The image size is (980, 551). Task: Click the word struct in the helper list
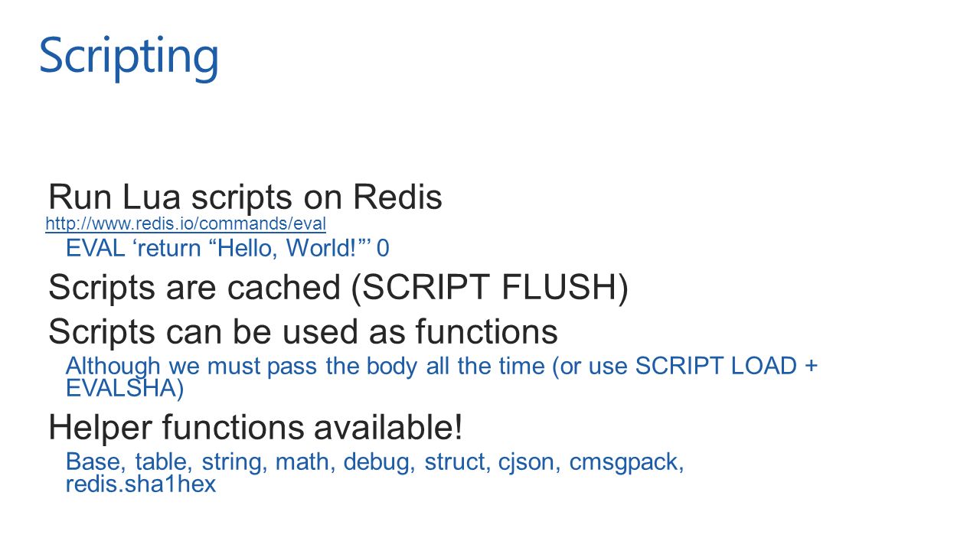click(x=456, y=462)
